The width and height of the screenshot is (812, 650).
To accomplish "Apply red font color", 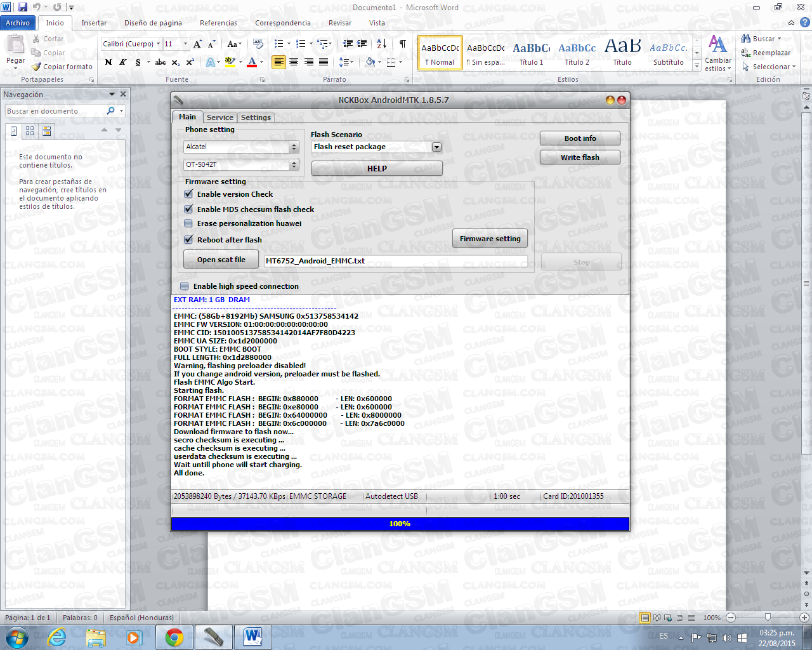I will pos(252,62).
